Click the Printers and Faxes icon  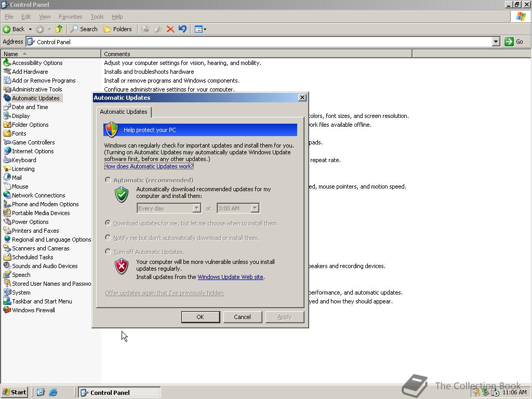[x=7, y=230]
